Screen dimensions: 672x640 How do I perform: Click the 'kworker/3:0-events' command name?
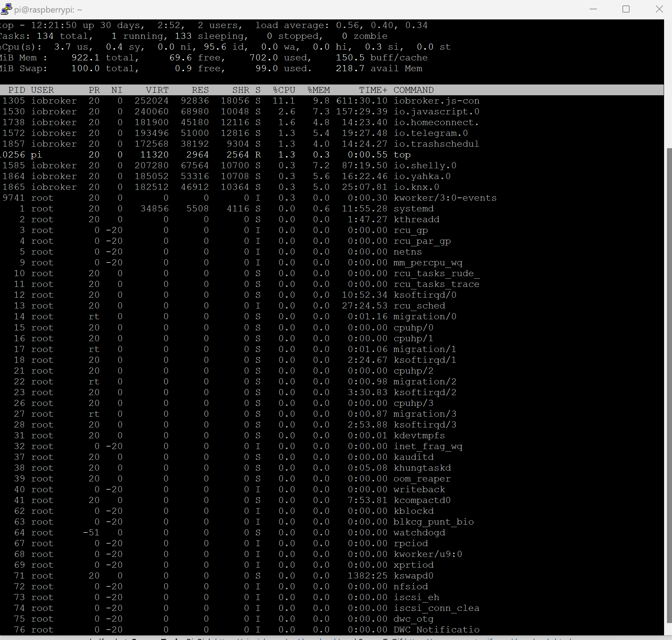[445, 198]
